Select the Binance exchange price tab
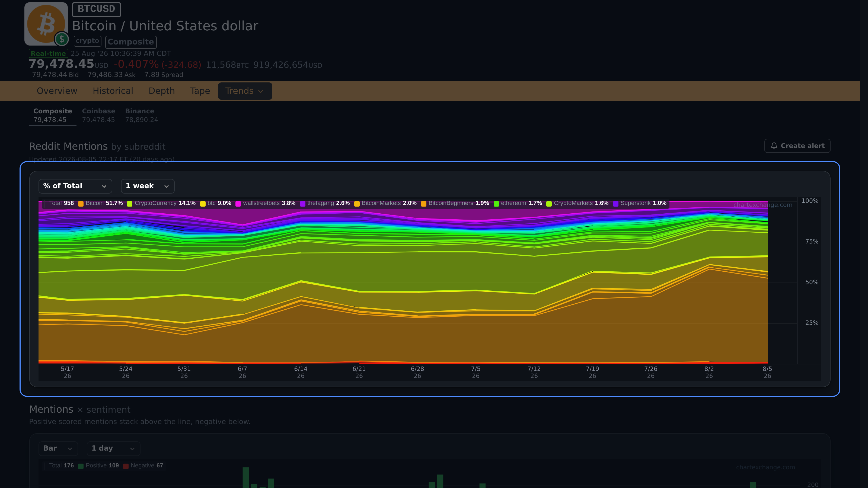The width and height of the screenshot is (868, 488). click(x=142, y=115)
